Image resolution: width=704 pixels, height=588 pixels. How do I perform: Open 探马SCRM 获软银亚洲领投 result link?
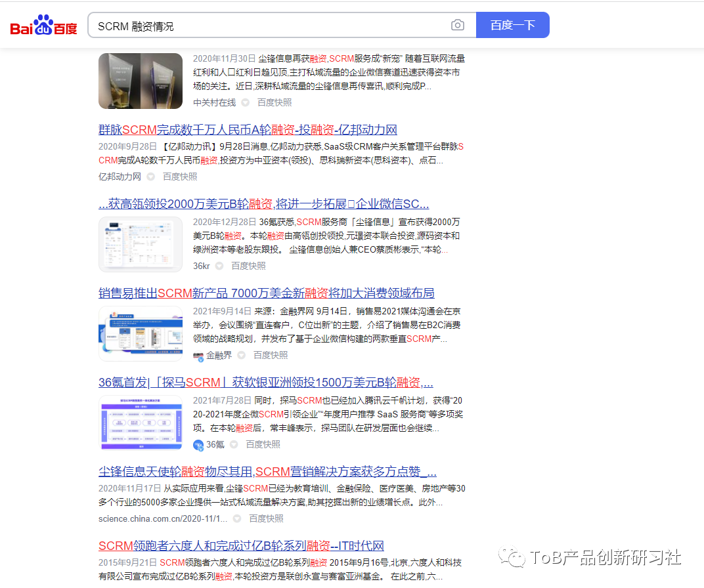tap(266, 383)
